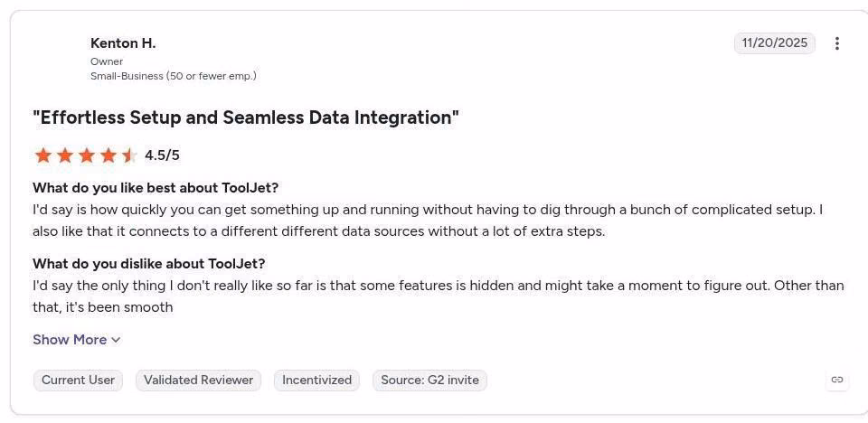The height and width of the screenshot is (423, 868).
Task: Click the 'What do you like best' heading
Action: (x=156, y=188)
